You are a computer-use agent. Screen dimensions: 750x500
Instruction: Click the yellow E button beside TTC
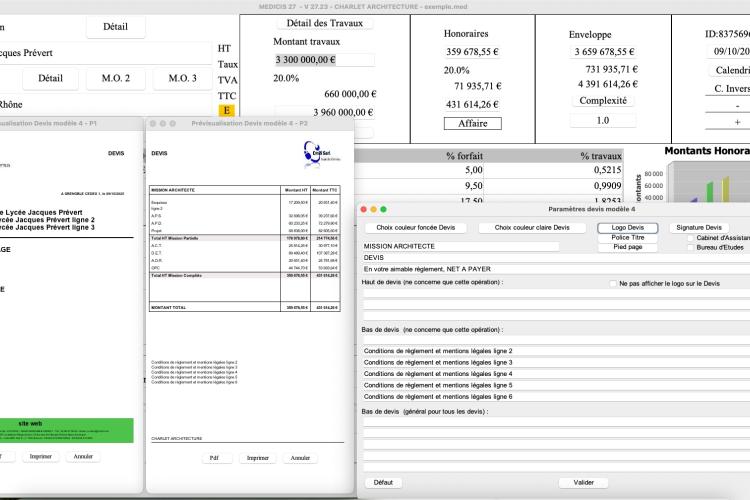[227, 111]
